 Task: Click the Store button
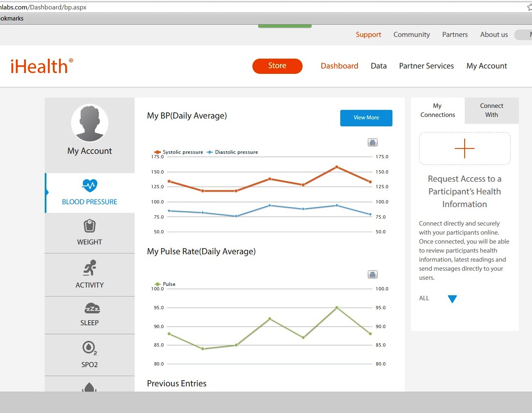(277, 66)
